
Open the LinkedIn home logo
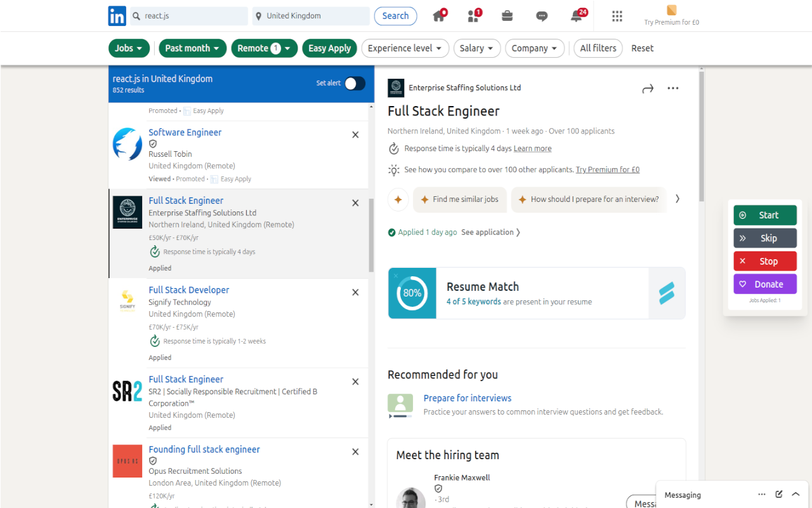pos(117,16)
